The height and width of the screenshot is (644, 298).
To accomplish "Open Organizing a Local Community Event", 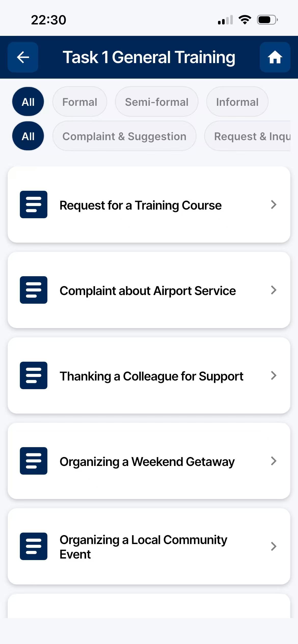I will 143,547.
